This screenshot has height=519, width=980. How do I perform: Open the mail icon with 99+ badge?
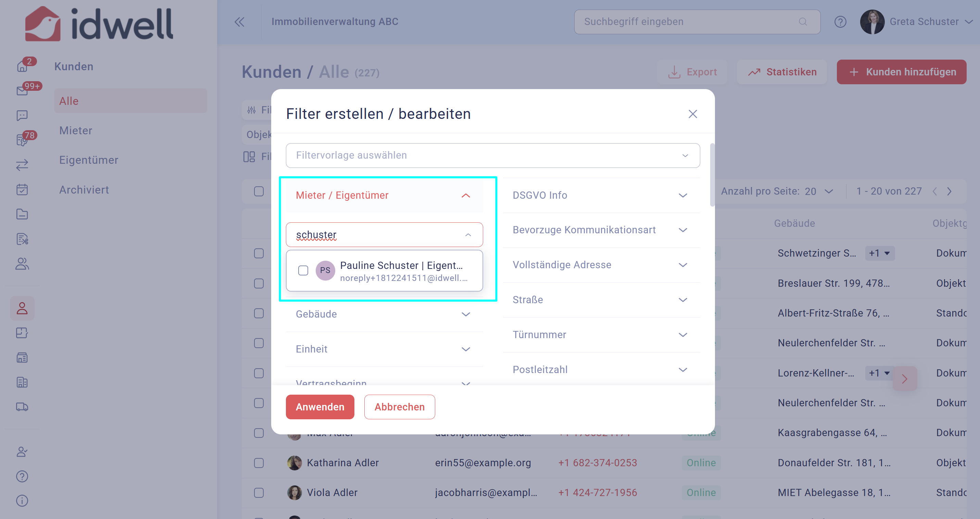[22, 90]
